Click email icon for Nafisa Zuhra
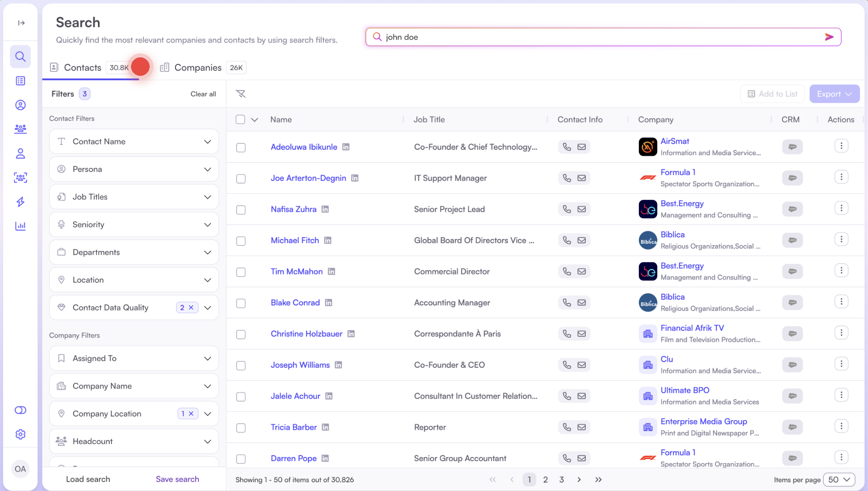The width and height of the screenshot is (868, 491). click(x=582, y=209)
